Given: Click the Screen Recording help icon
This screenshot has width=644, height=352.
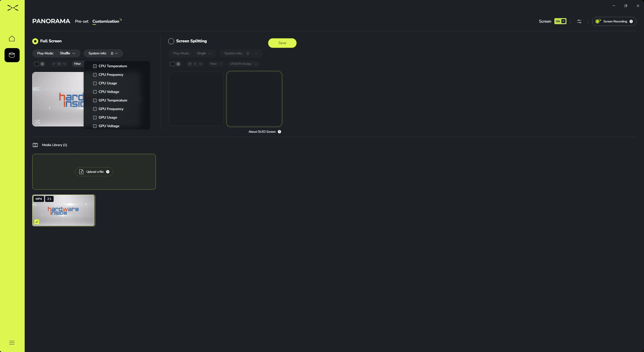Looking at the screenshot, I should click(x=631, y=21).
